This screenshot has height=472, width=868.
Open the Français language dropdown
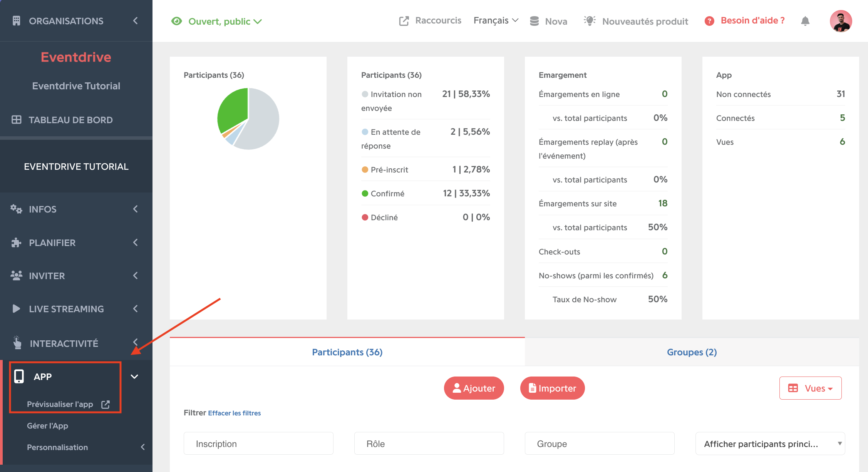pos(496,20)
